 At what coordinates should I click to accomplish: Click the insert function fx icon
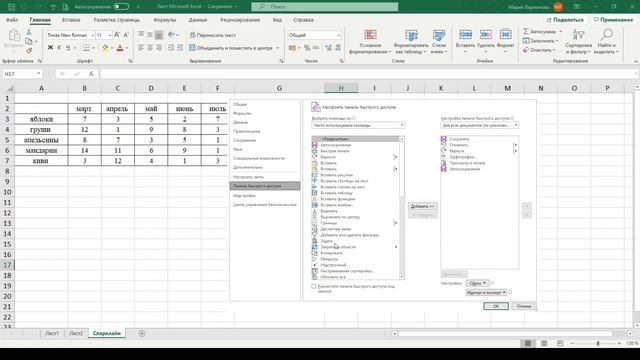tap(91, 74)
